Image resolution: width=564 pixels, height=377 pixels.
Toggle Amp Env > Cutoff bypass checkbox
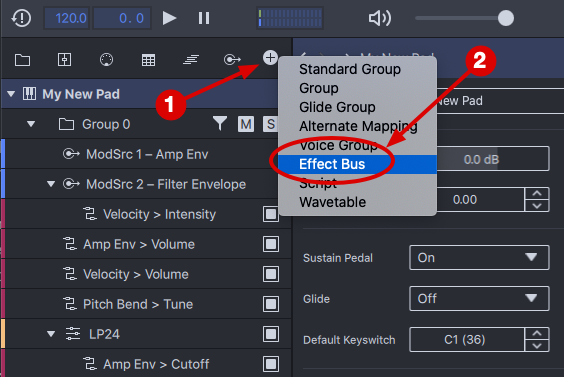[x=270, y=364]
